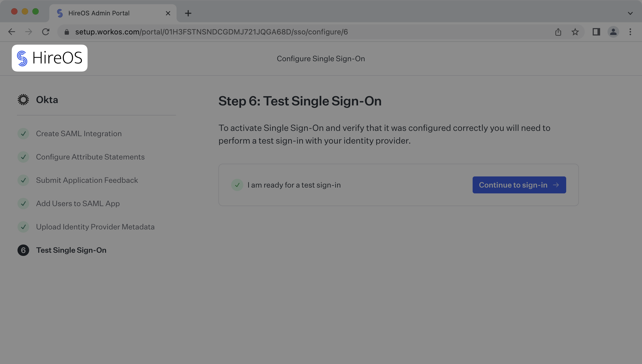642x364 pixels.
Task: Click the share page icon
Action: [558, 32]
